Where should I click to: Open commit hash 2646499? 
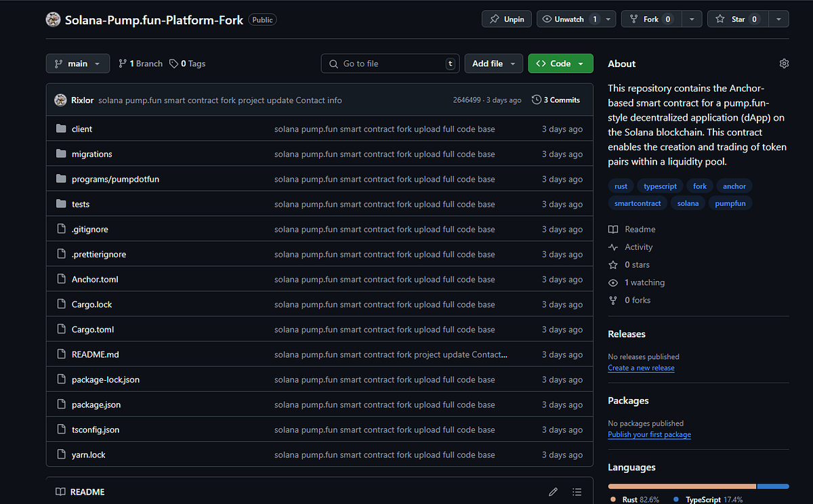pos(467,100)
